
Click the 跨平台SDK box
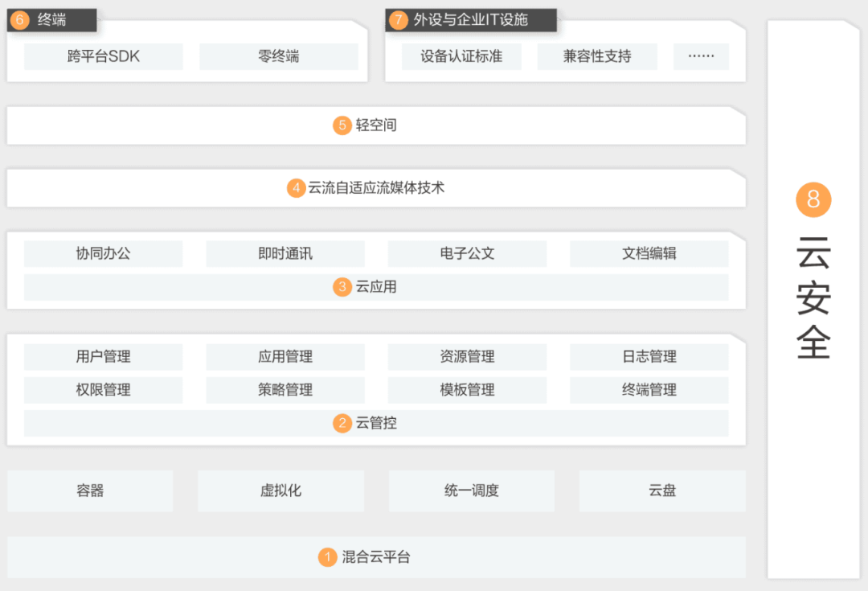coord(104,56)
